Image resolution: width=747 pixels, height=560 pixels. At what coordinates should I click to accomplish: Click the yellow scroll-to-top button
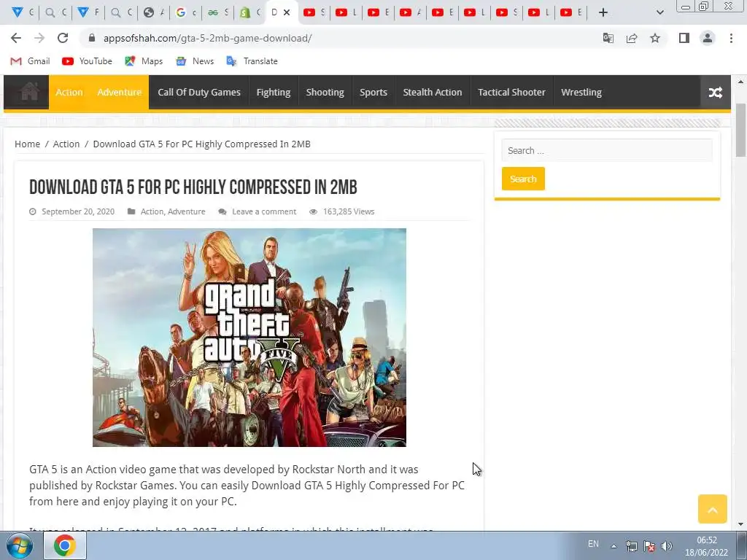712,509
